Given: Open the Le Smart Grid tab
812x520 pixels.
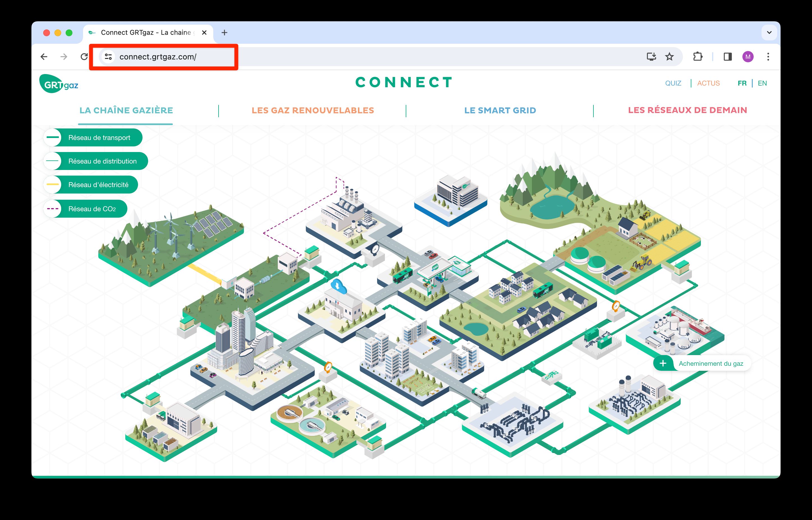Looking at the screenshot, I should [500, 111].
